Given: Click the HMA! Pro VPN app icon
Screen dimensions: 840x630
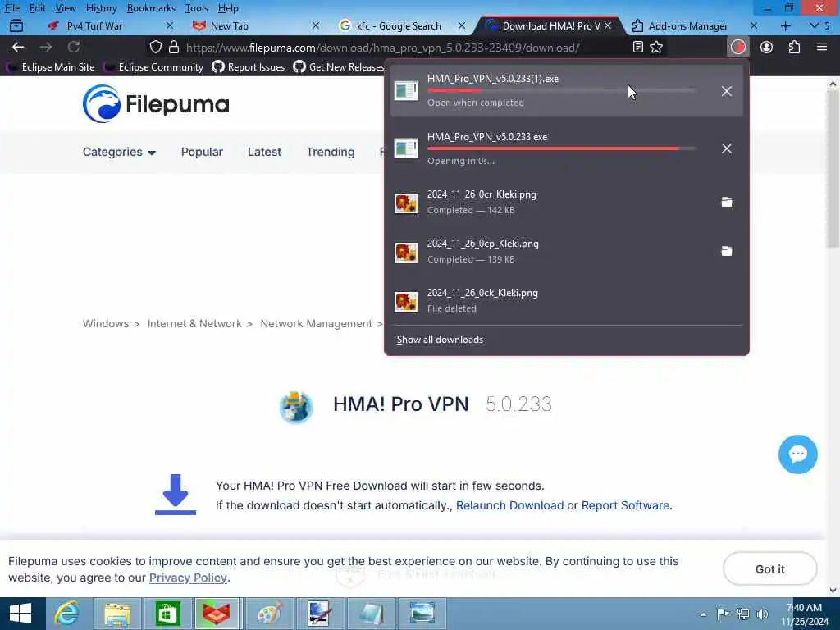Looking at the screenshot, I should (x=295, y=407).
